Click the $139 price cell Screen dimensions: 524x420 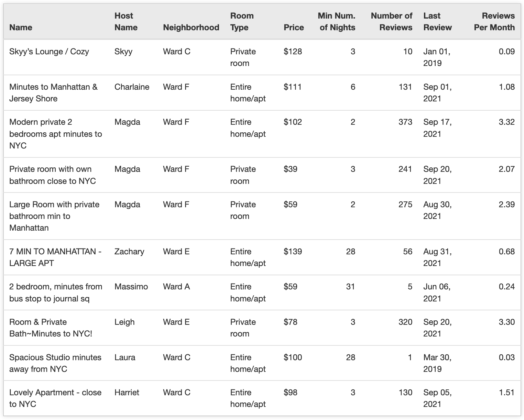pyautogui.click(x=293, y=252)
